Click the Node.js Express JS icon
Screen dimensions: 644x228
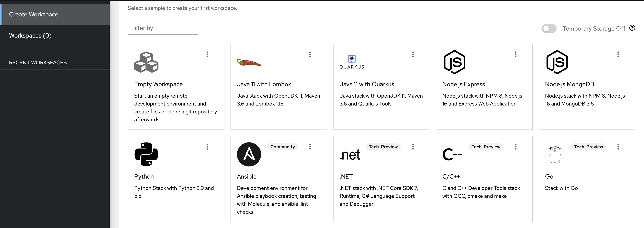click(454, 62)
